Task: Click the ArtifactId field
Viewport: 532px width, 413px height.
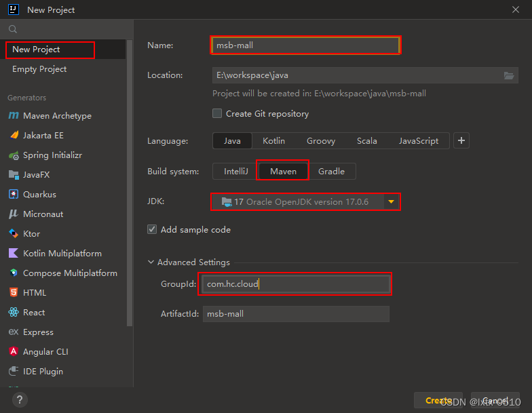Action: click(x=296, y=313)
